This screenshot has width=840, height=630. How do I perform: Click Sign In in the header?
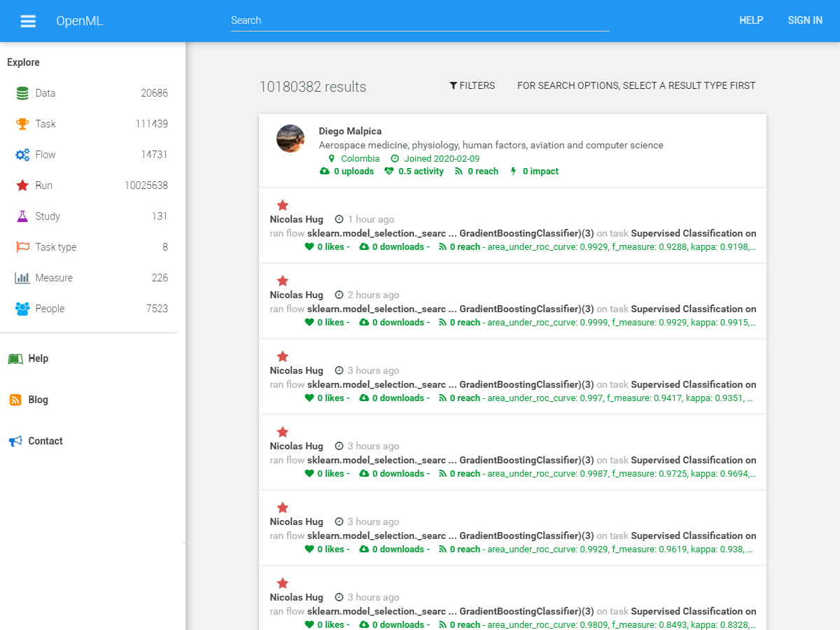(x=805, y=20)
